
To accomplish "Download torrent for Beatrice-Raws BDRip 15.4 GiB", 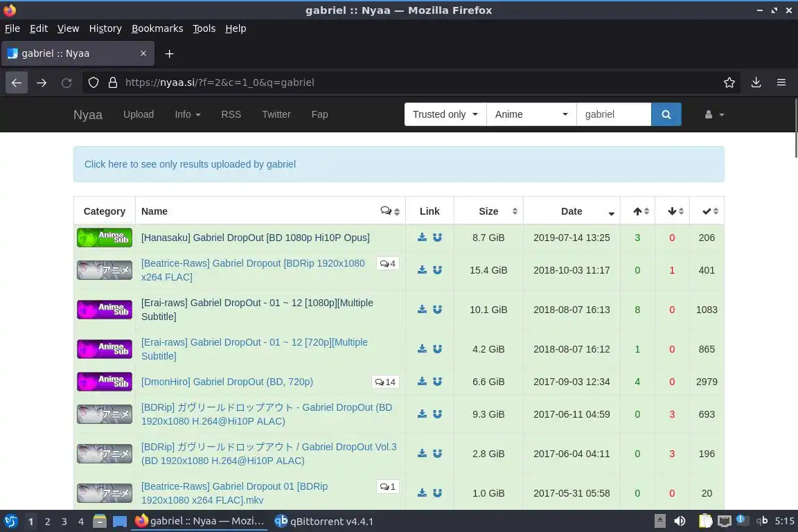I will (x=422, y=270).
